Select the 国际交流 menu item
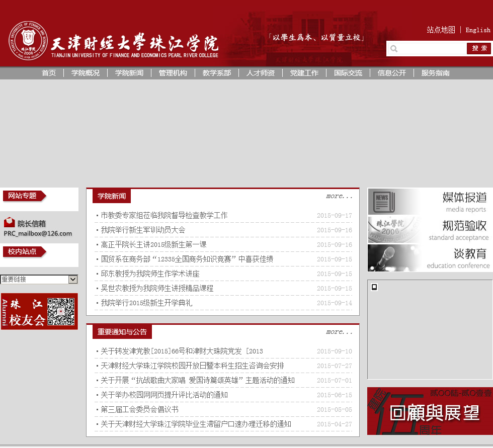 348,73
